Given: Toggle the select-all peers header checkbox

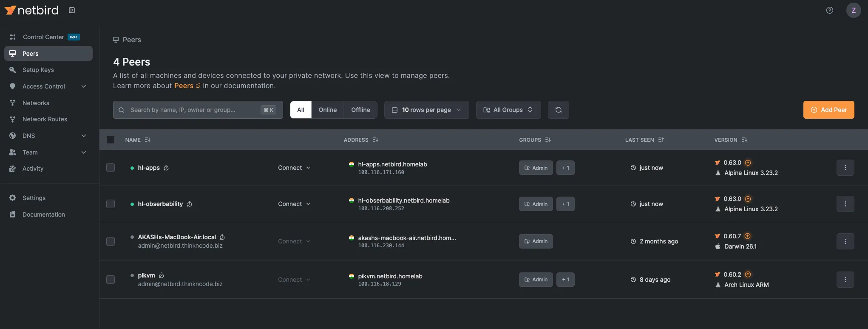Looking at the screenshot, I should [x=111, y=140].
